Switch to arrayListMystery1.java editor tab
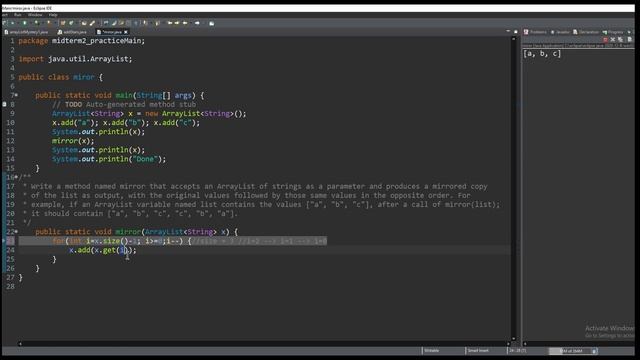 [x=27, y=32]
